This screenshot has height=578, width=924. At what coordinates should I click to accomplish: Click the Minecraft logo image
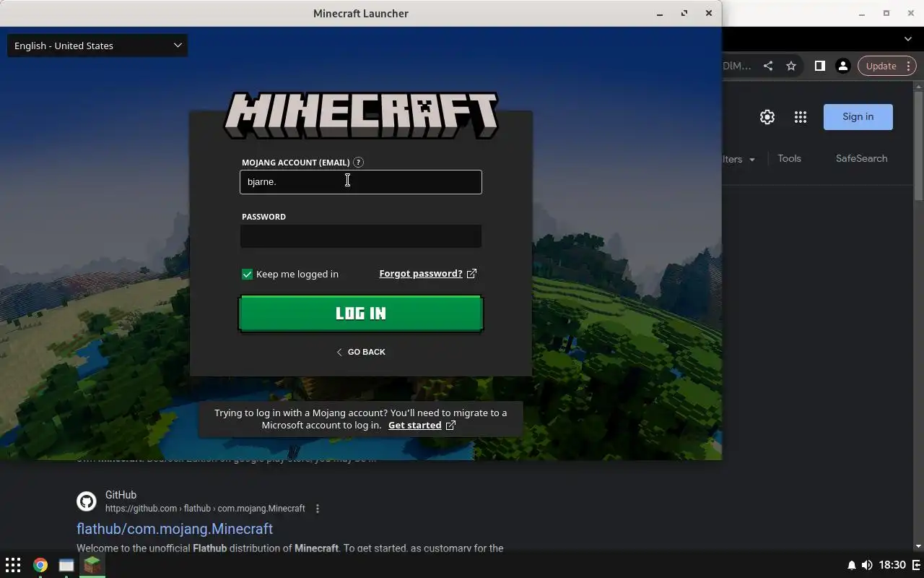361,115
